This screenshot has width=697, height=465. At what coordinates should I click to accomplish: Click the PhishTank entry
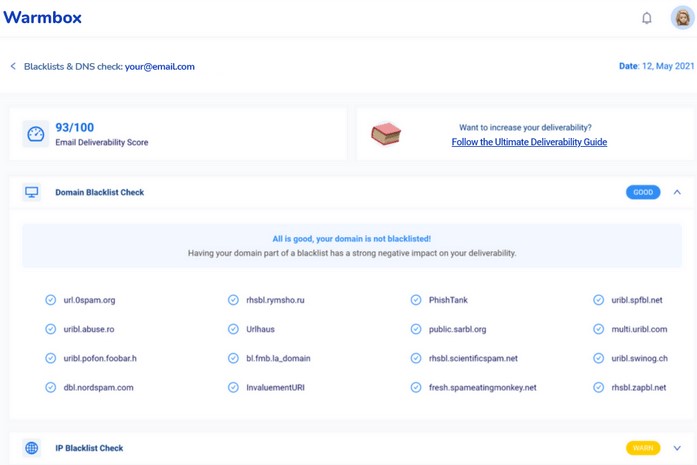[448, 300]
